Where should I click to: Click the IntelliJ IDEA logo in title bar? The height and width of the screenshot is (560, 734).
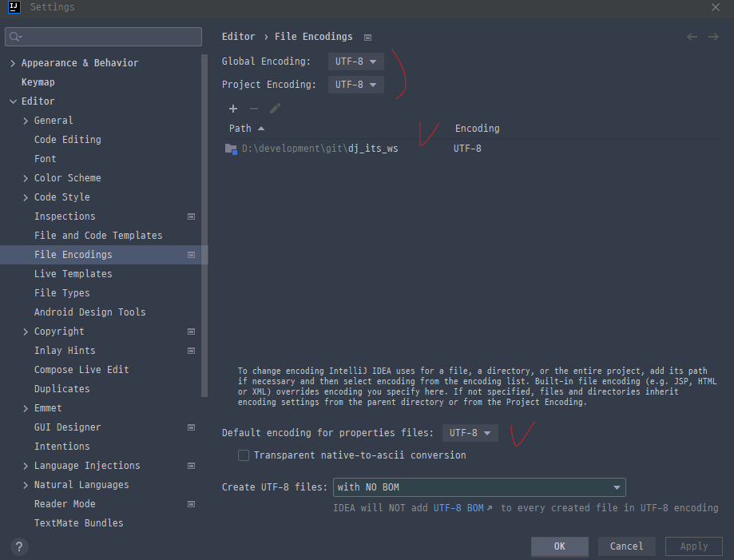pos(14,7)
